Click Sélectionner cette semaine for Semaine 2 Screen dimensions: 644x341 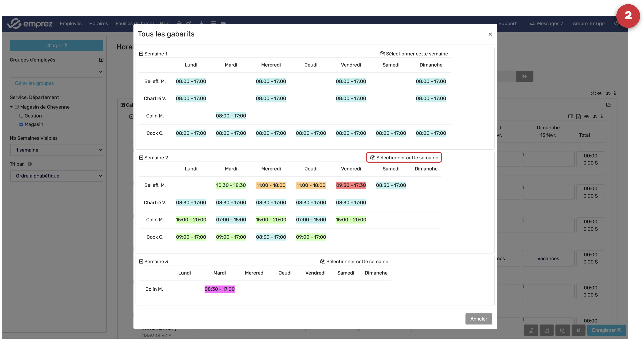[404, 158]
